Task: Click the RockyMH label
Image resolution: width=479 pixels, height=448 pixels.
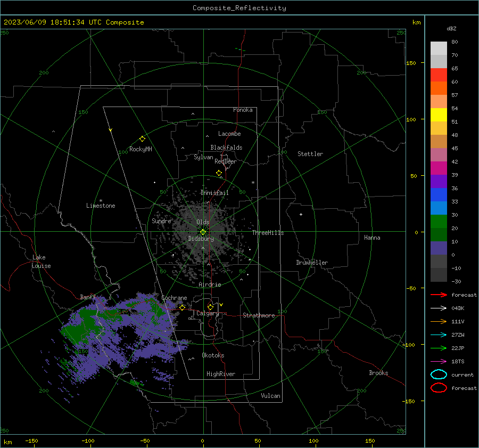Action: pos(141,149)
